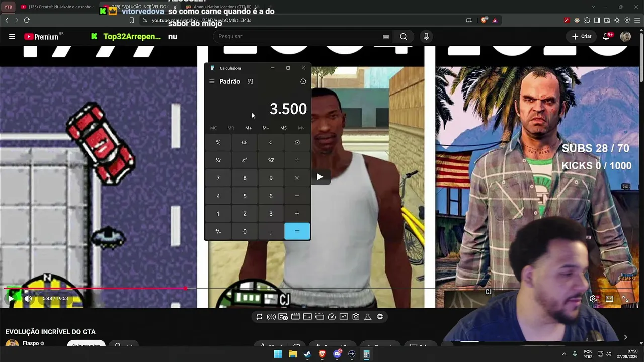Open Brave Shields lion icon
The height and width of the screenshot is (362, 644).
tap(484, 20)
